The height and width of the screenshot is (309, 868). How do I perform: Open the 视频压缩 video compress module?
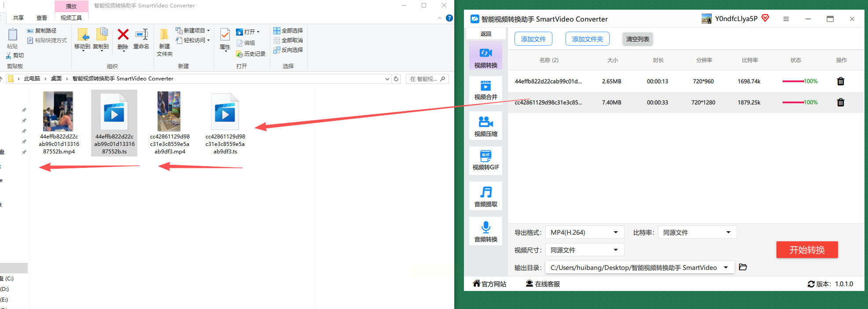tap(485, 126)
